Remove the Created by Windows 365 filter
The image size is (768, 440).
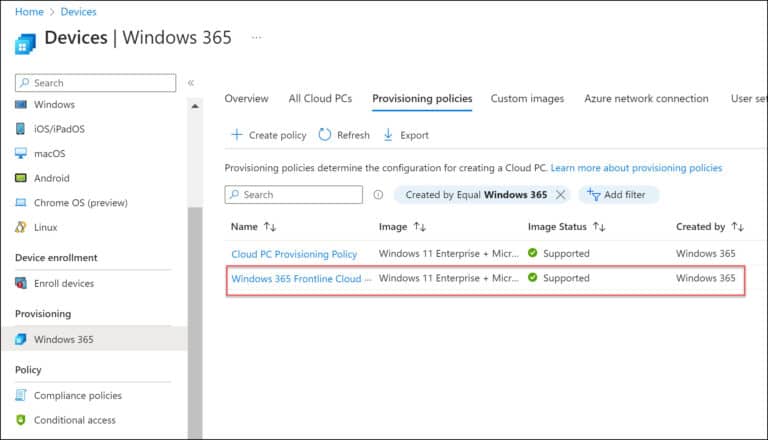[560, 195]
